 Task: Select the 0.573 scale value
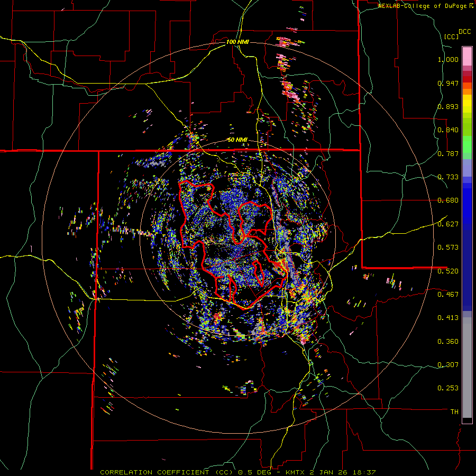coord(448,248)
